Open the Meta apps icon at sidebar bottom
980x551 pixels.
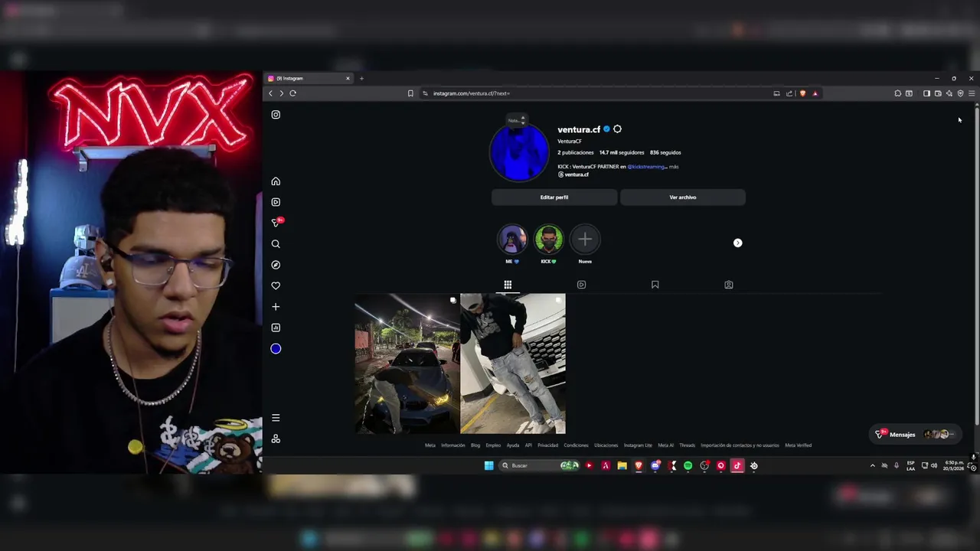(276, 439)
